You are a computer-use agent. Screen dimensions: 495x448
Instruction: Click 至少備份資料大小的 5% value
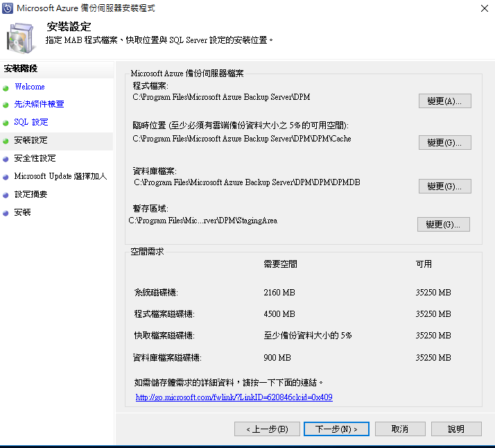point(308,335)
